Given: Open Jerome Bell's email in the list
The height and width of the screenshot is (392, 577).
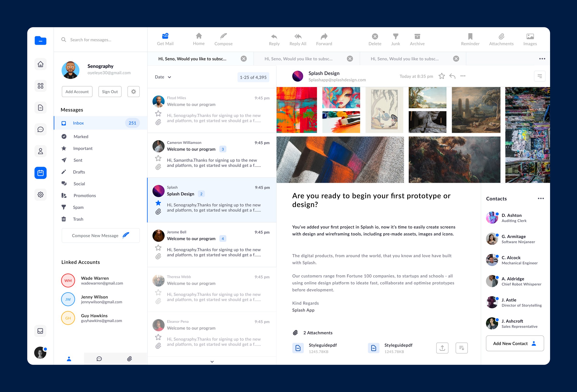Looking at the screenshot, I should (x=212, y=245).
